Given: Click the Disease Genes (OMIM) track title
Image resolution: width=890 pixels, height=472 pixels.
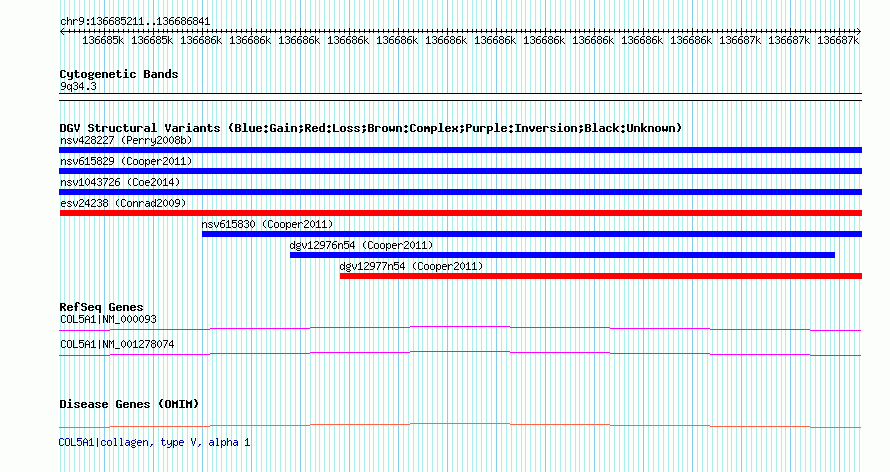Looking at the screenshot, I should click(x=129, y=404).
